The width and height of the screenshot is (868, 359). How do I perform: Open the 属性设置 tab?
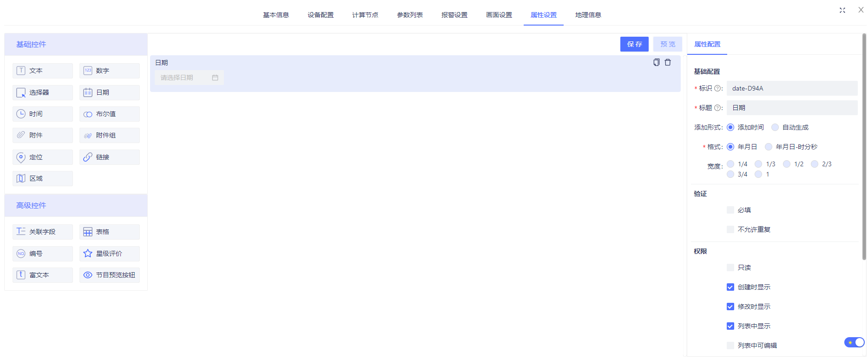(x=544, y=15)
